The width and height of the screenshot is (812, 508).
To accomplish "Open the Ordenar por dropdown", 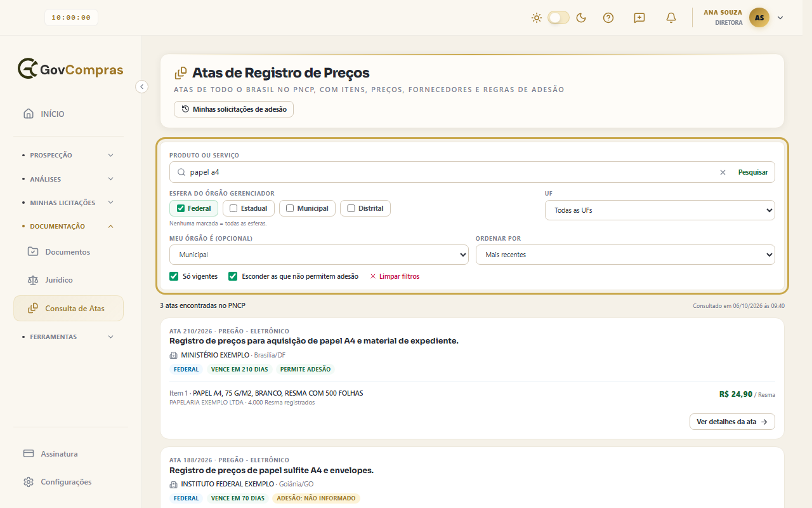I will [x=625, y=255].
